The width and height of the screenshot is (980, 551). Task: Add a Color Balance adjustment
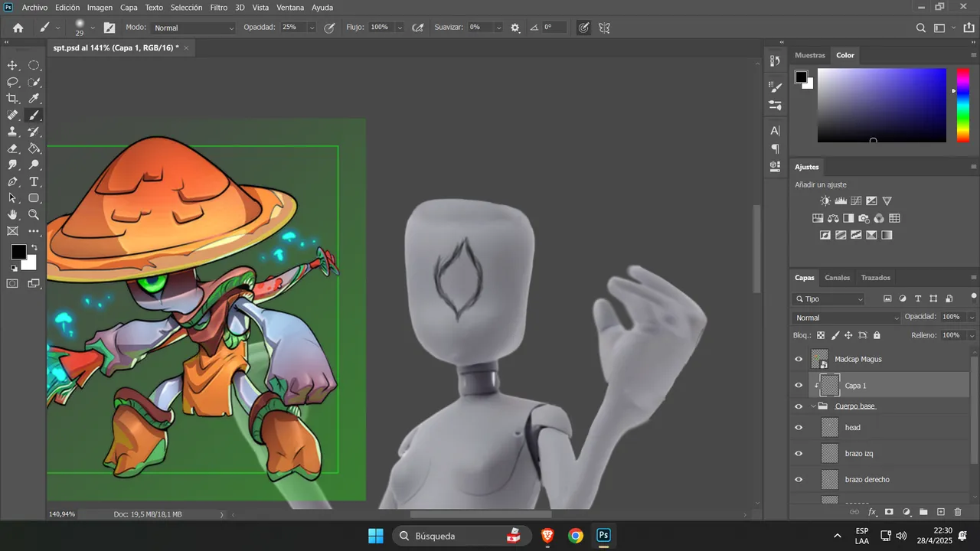(833, 218)
